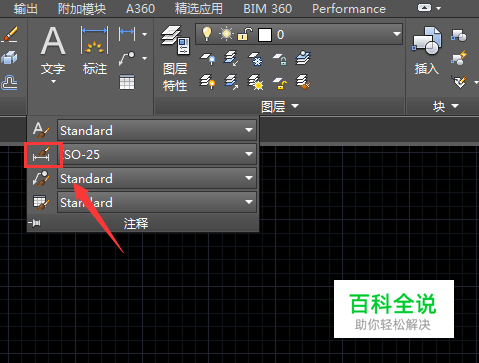Click make object's layer current icon
The width and height of the screenshot is (479, 363).
(303, 58)
